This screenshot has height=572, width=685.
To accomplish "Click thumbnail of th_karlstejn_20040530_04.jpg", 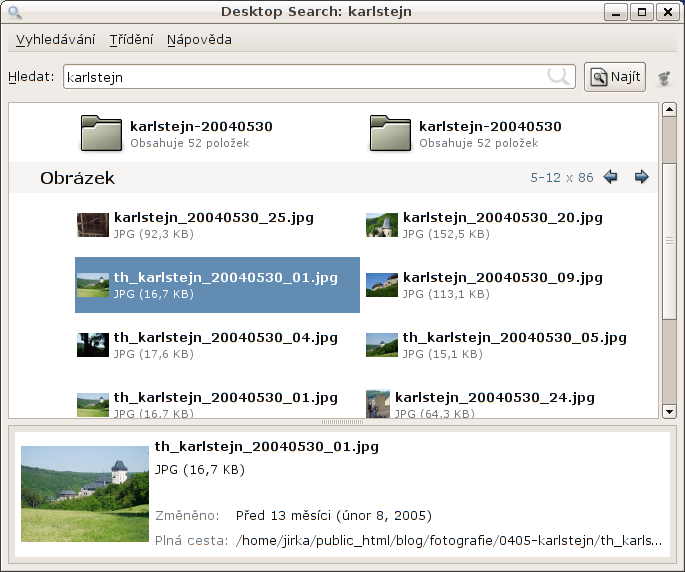I will 93,345.
